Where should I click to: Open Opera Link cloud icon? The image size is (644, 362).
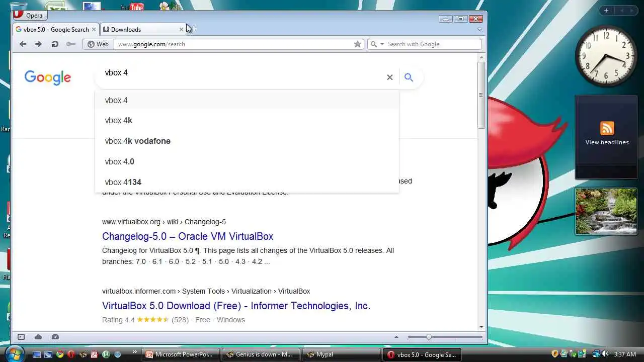point(38,337)
